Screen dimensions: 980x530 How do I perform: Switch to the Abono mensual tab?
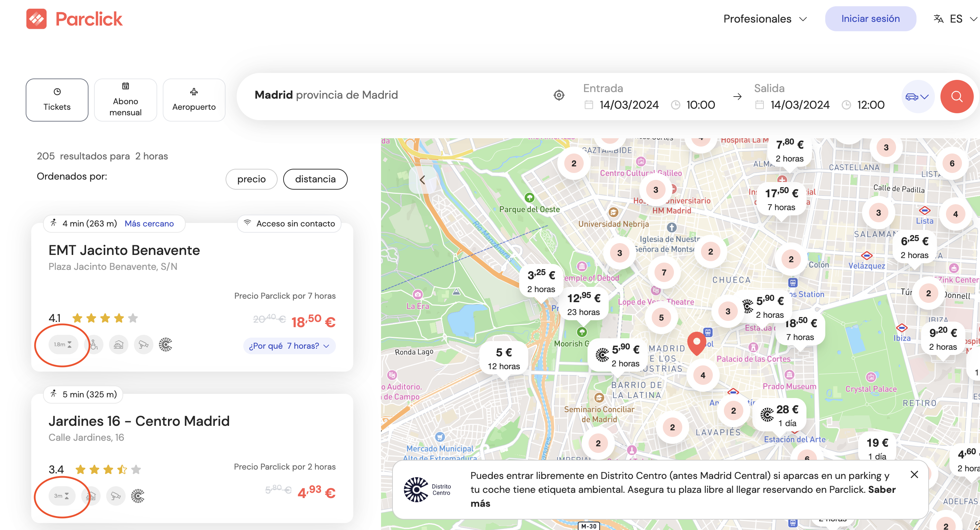(125, 100)
